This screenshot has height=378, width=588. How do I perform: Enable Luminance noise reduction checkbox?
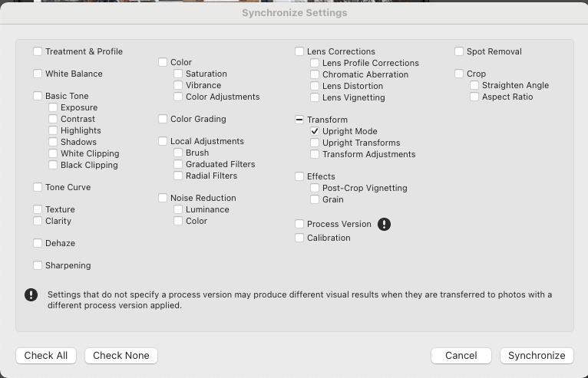178,210
